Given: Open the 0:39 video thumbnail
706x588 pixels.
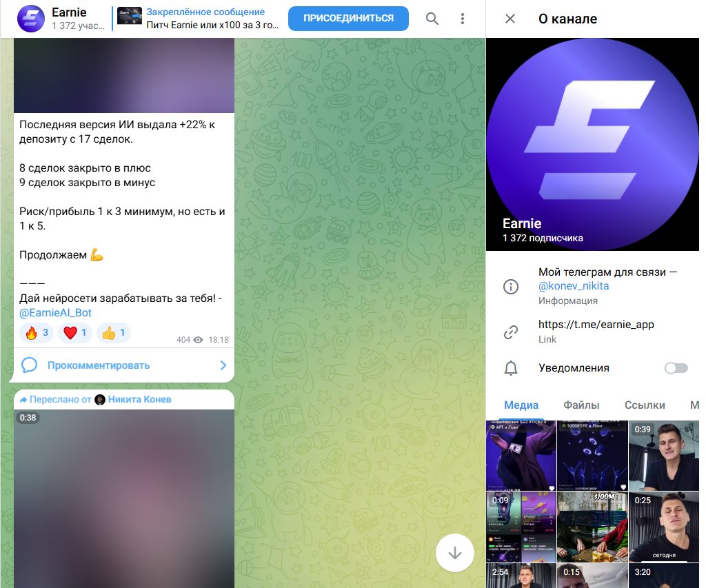Looking at the screenshot, I should pyautogui.click(x=664, y=455).
